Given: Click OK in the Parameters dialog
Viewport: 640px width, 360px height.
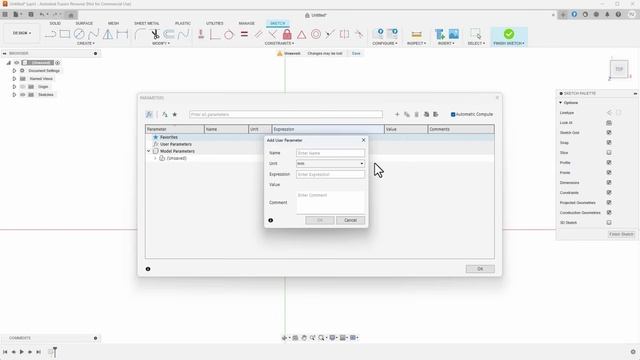Looking at the screenshot, I should (x=480, y=269).
